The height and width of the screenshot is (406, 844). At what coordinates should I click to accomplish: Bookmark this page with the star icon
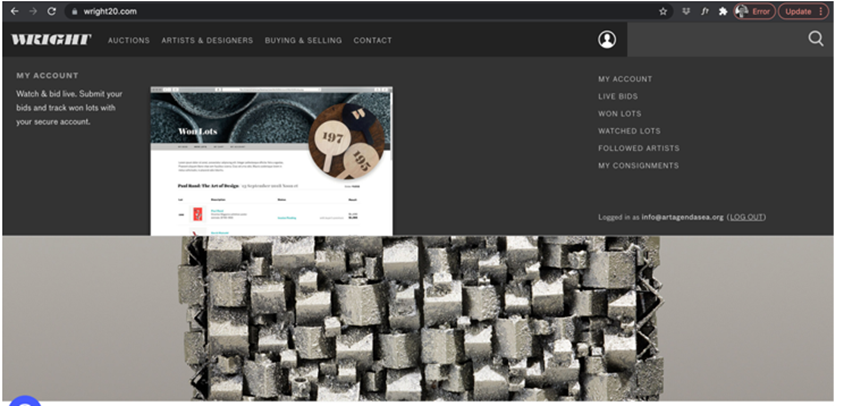tap(663, 11)
